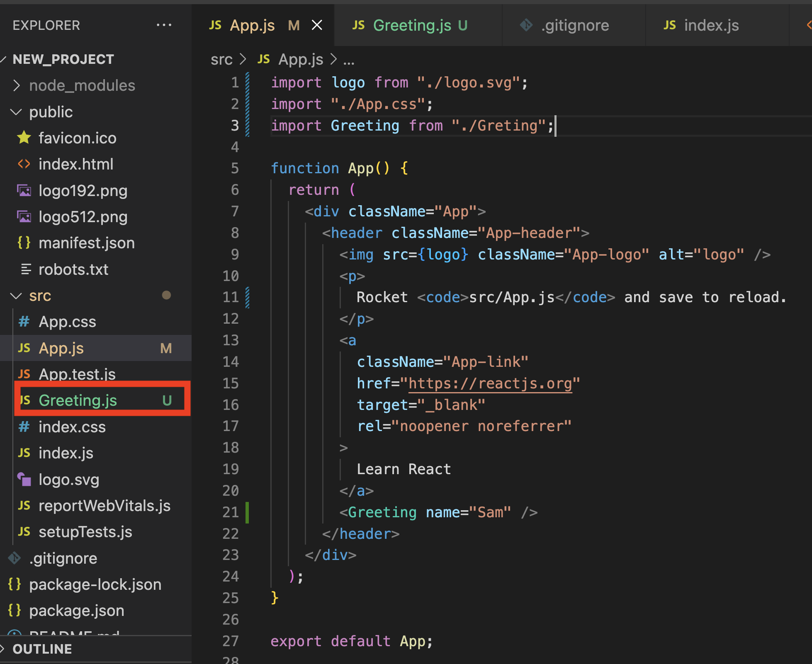Click src in the breadcrumb path
Screen dimensions: 812x664
point(221,60)
